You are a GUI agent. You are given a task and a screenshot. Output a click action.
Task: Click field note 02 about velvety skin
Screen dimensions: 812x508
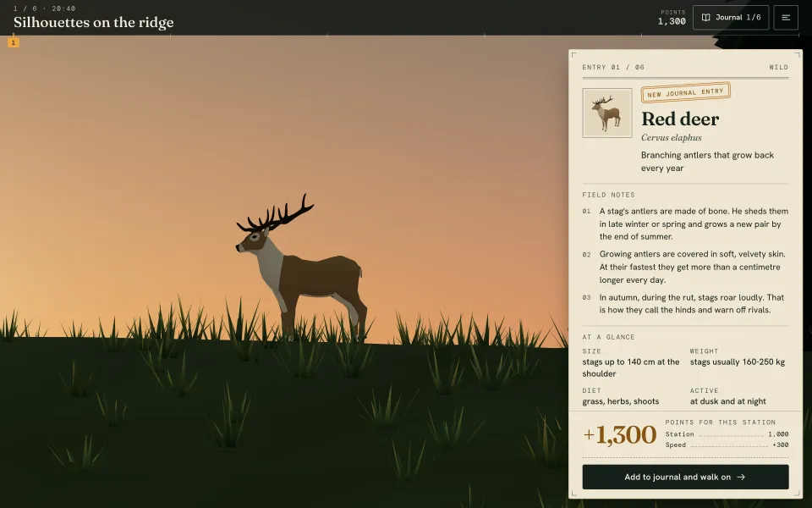(x=685, y=267)
